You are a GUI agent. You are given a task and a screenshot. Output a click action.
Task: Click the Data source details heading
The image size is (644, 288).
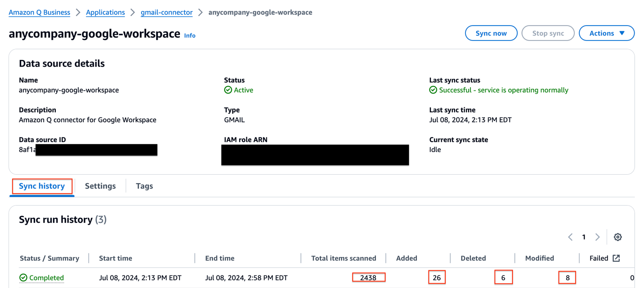click(62, 63)
